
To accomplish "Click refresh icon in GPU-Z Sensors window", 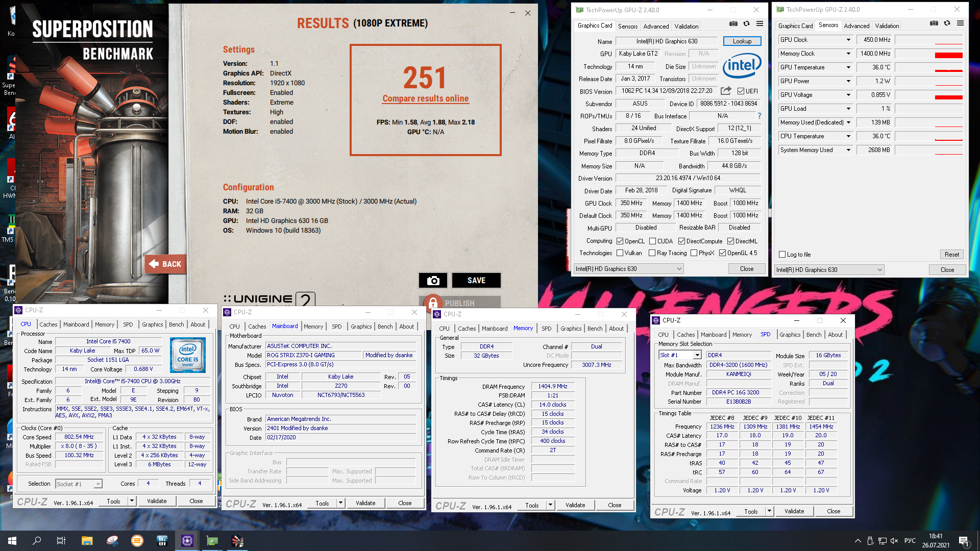I will [x=947, y=23].
